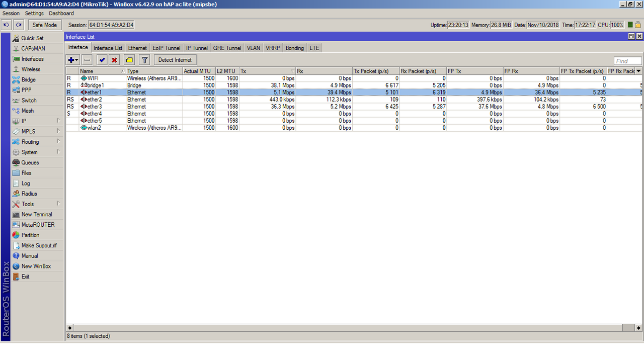644x362 pixels.
Task: Click the yellow Comment button
Action: pyautogui.click(x=129, y=60)
